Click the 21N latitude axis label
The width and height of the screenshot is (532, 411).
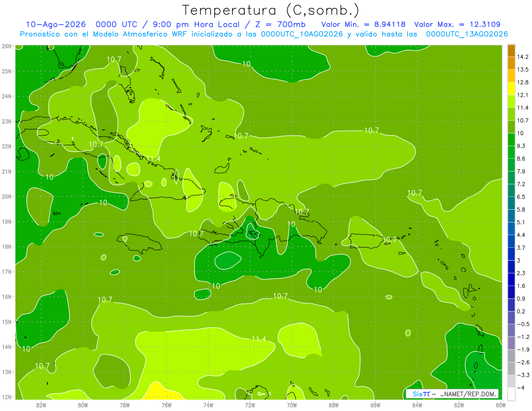(7, 171)
